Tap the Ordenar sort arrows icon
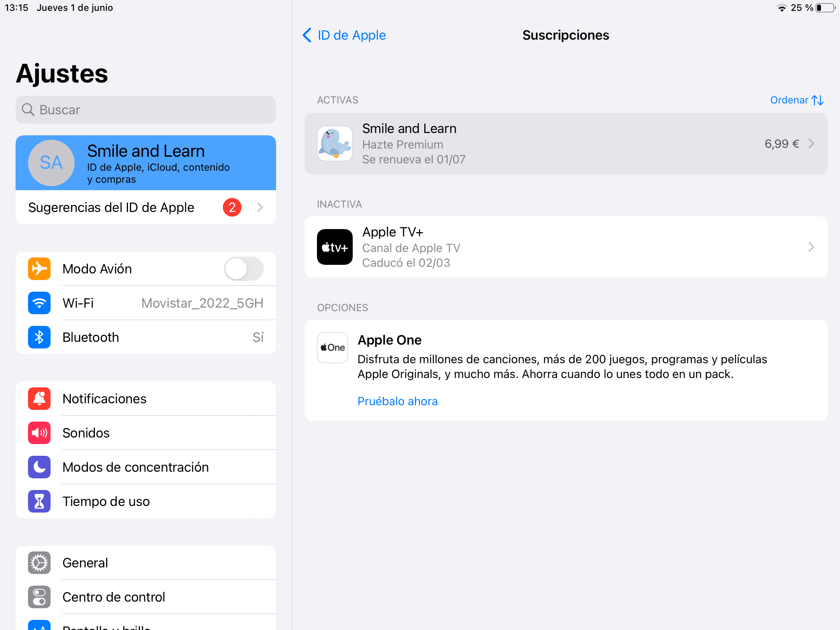The height and width of the screenshot is (630, 840). 818,100
